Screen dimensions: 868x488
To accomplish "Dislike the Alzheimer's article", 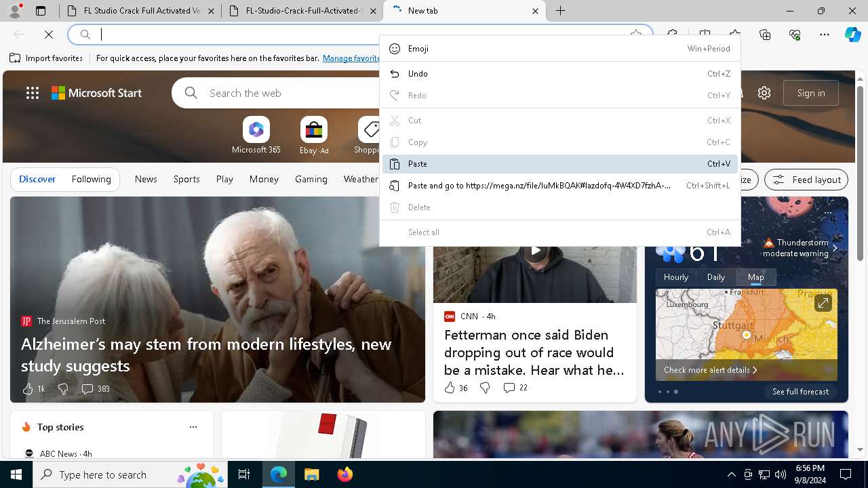I will click(x=63, y=389).
